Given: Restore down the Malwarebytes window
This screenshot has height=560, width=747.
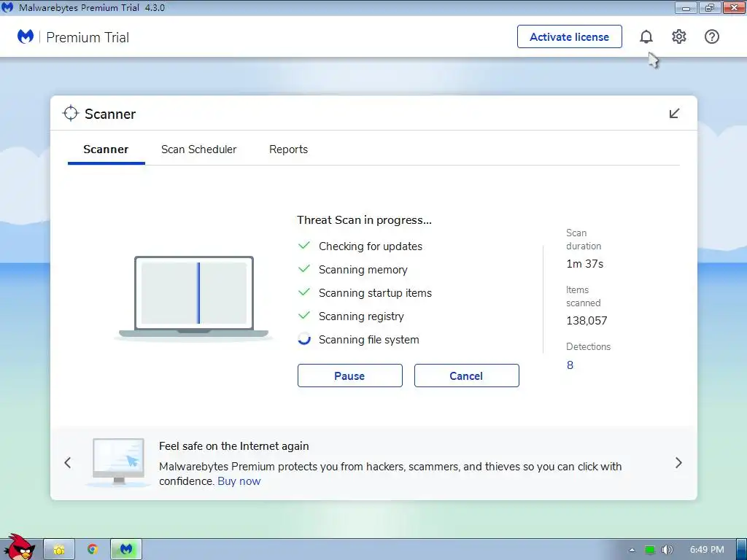Looking at the screenshot, I should [710, 7].
